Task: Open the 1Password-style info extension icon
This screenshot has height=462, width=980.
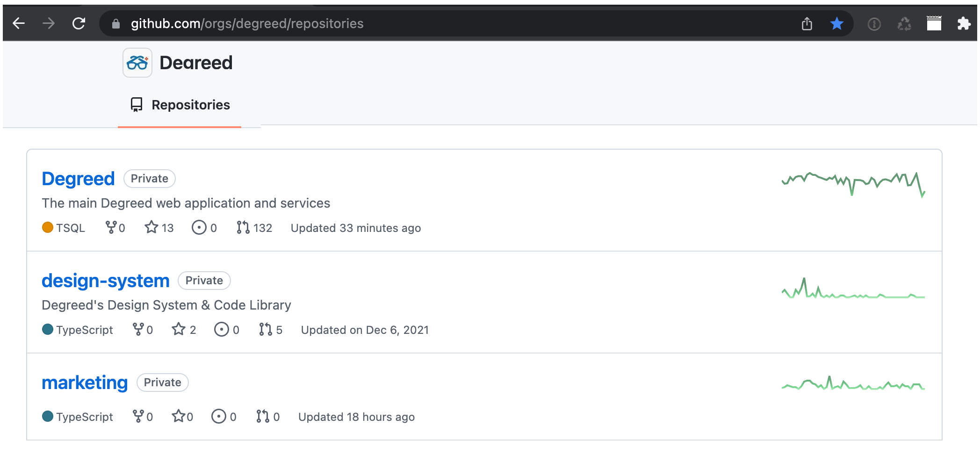Action: click(x=874, y=24)
